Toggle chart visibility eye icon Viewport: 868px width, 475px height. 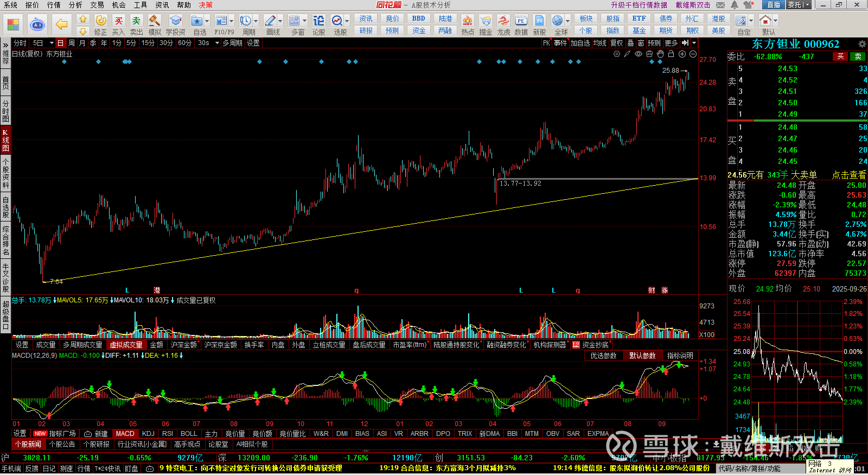(639, 54)
